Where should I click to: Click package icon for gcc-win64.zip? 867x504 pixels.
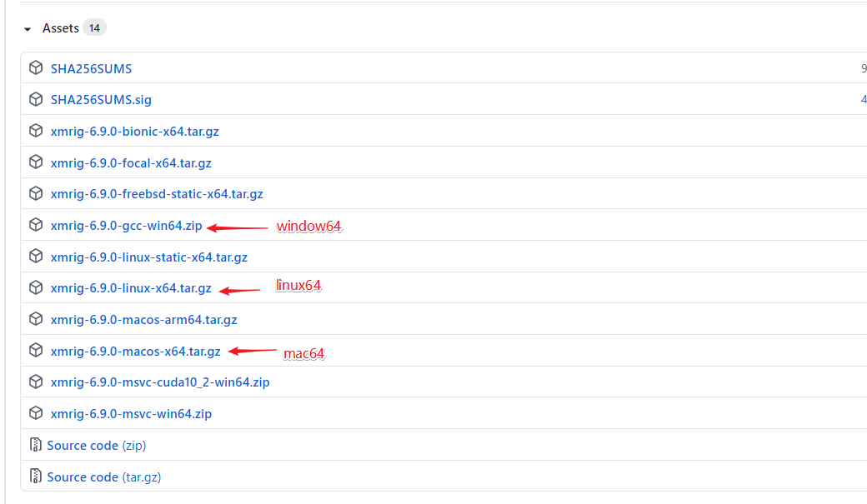click(36, 225)
